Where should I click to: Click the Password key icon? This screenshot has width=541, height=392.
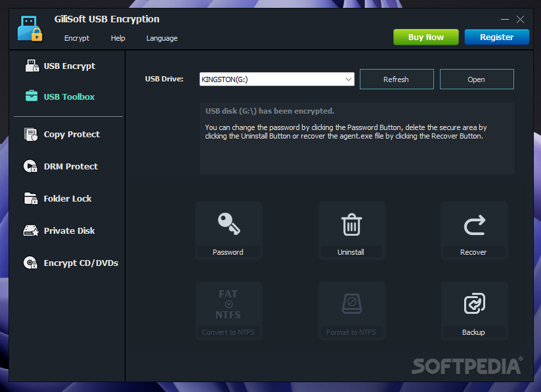point(228,224)
